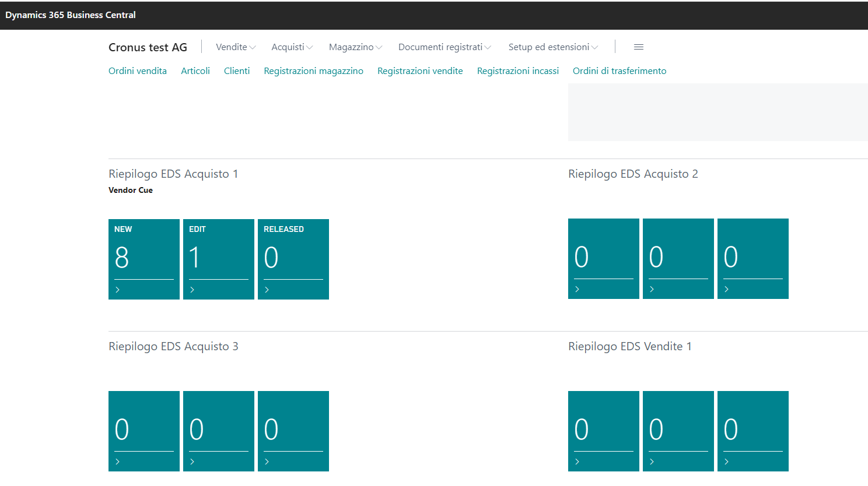Click arrow on last Riepilogo EDS Vendite 1 tile
This screenshot has height=486, width=868.
[x=727, y=462]
